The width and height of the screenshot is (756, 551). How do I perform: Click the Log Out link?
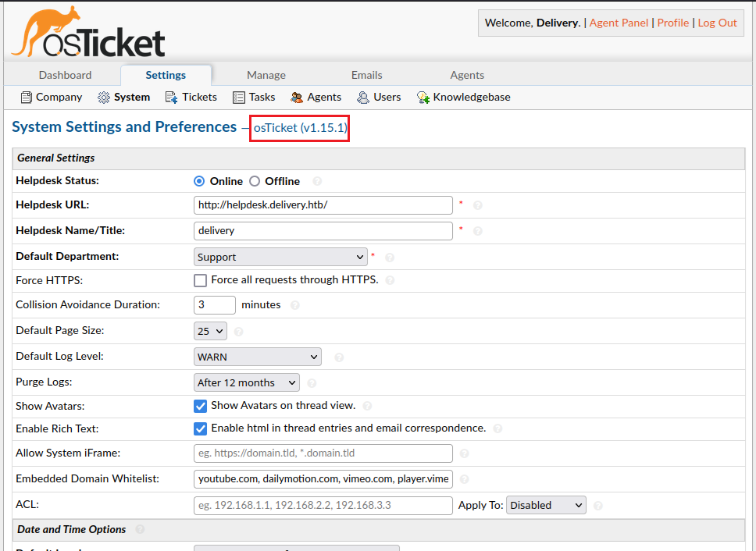717,23
